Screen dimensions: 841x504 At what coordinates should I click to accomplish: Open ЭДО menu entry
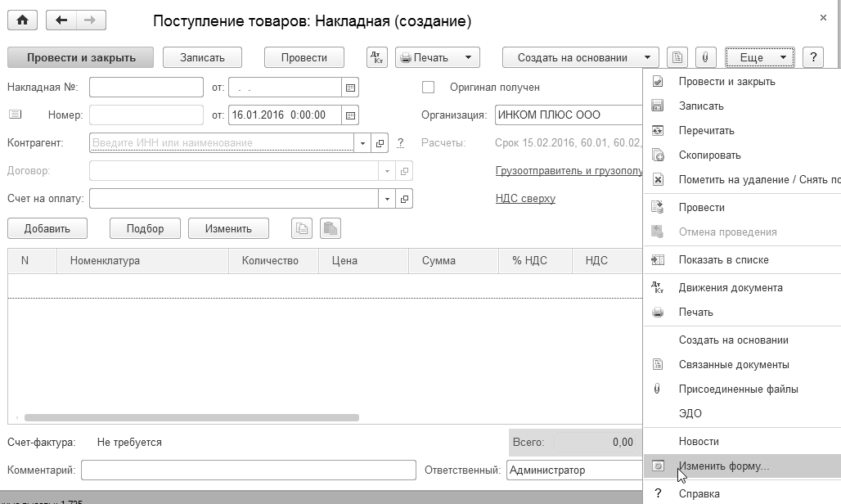742,414
